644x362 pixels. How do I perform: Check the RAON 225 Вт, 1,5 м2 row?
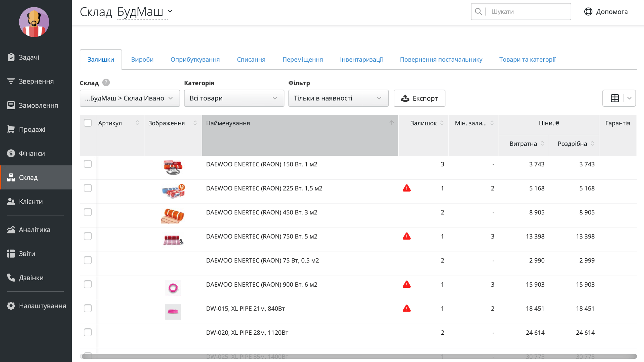pos(88,188)
